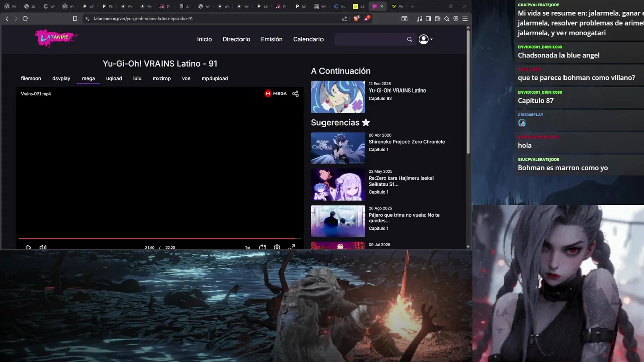Open Brave Shields lion icon

click(356, 18)
